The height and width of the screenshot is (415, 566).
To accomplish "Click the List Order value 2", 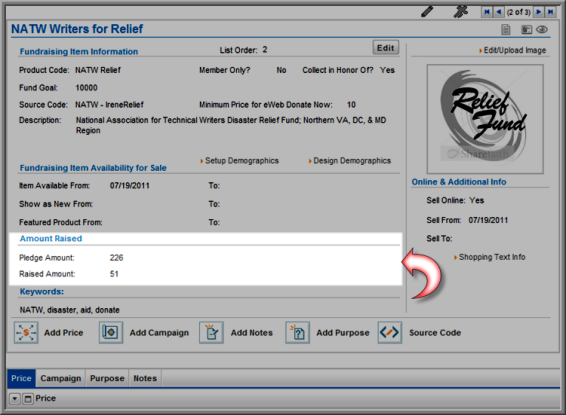I will tap(265, 50).
